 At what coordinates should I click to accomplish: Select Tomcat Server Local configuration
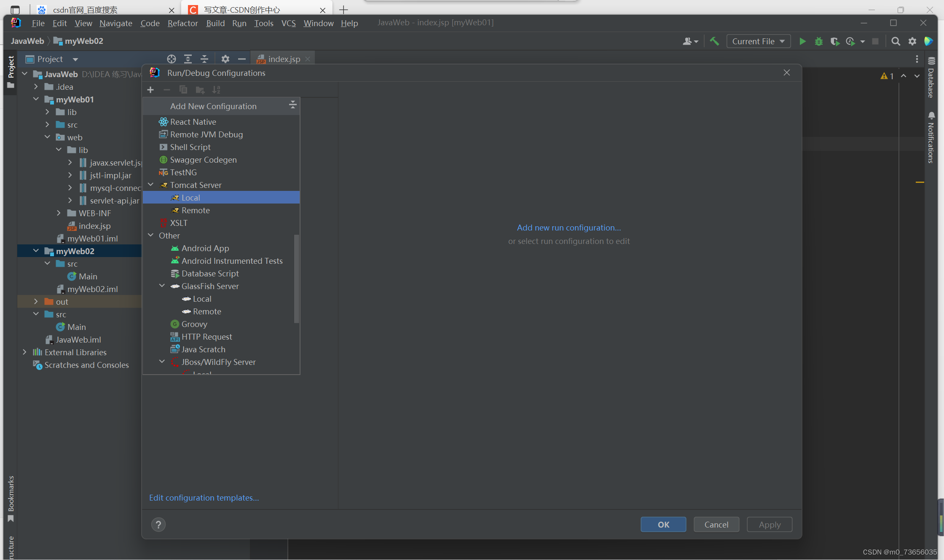190,198
